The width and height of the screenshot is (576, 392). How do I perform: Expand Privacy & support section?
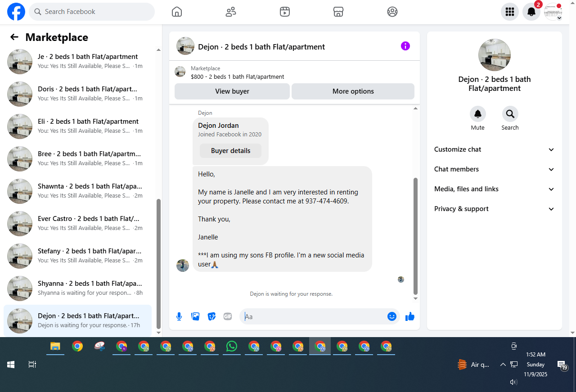[494, 209]
